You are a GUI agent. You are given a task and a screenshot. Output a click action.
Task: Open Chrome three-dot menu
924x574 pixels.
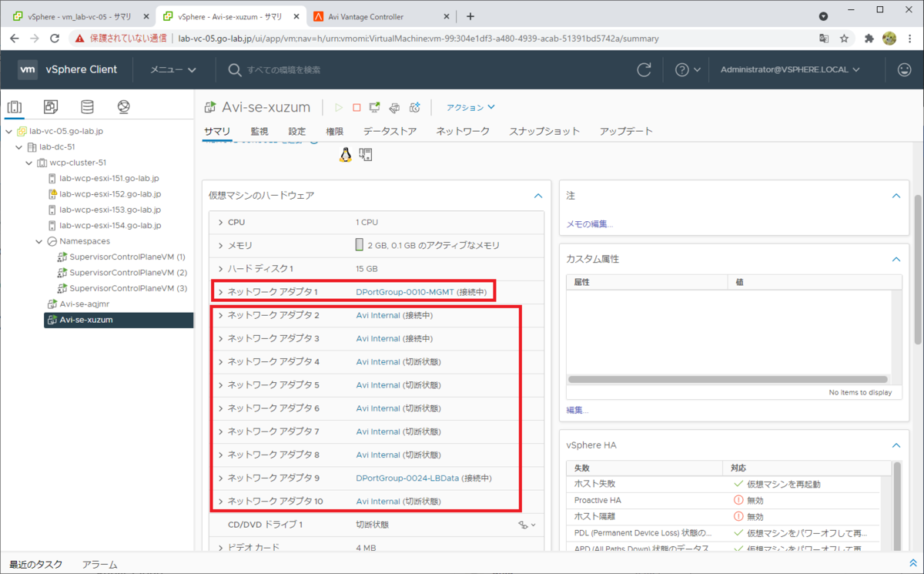pos(909,38)
